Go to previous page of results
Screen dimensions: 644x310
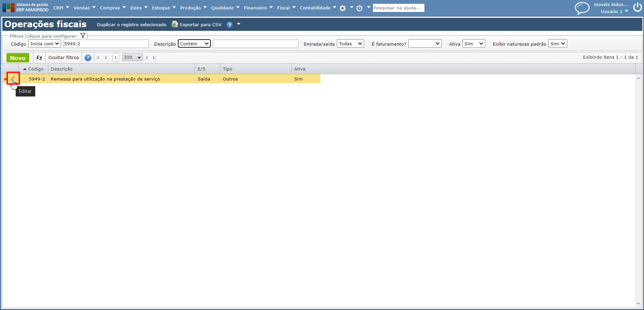pos(106,58)
